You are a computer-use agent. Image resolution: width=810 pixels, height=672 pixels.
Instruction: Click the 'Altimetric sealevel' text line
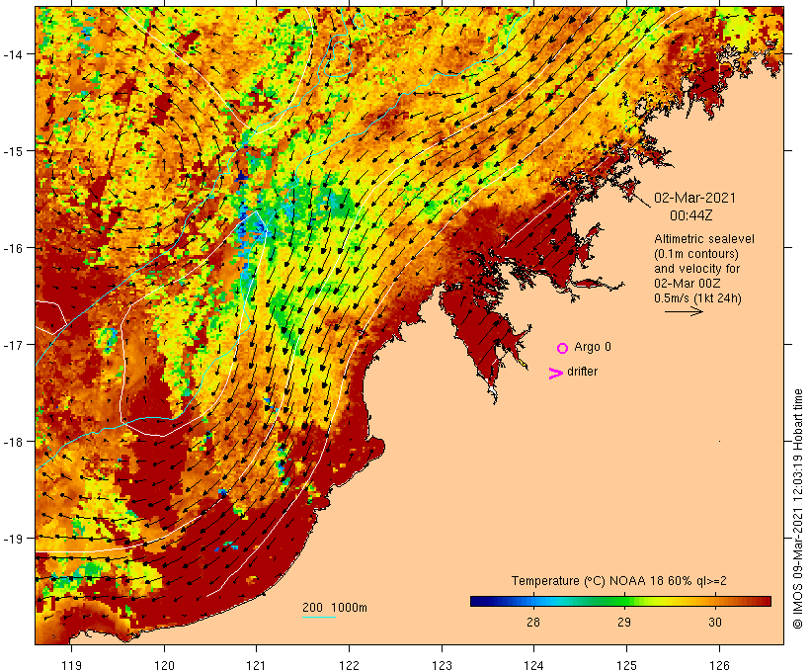704,239
